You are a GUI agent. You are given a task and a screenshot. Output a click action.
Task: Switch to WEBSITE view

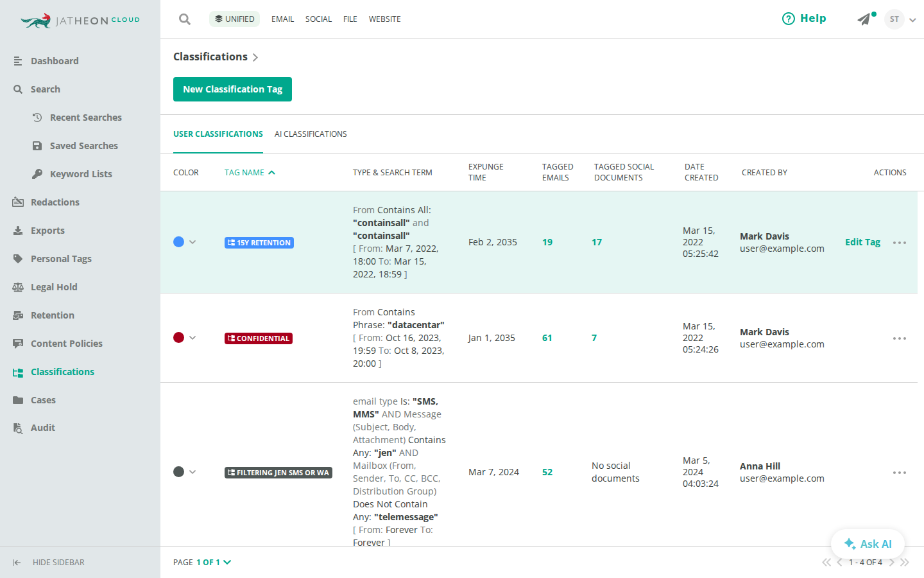pyautogui.click(x=384, y=19)
